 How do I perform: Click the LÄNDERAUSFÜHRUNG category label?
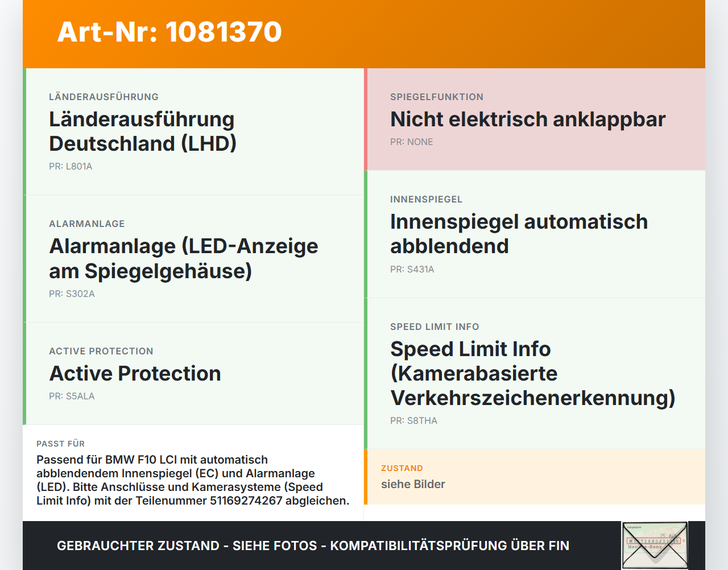click(104, 97)
